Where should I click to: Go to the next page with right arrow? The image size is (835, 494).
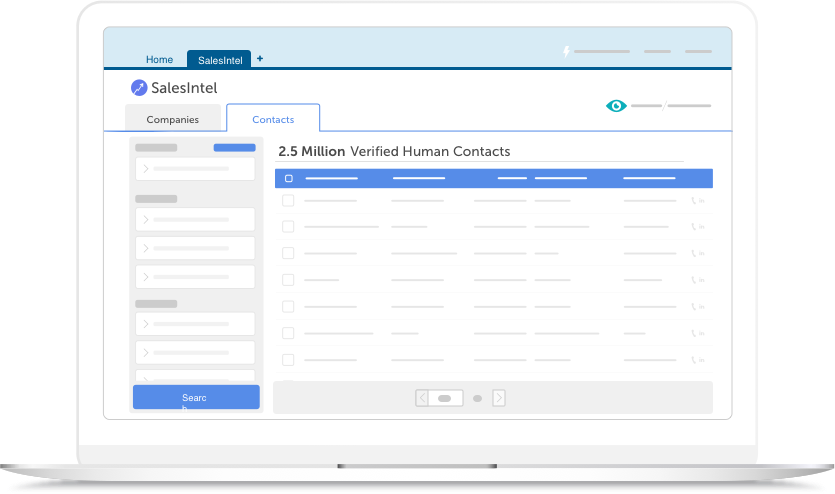tap(499, 398)
